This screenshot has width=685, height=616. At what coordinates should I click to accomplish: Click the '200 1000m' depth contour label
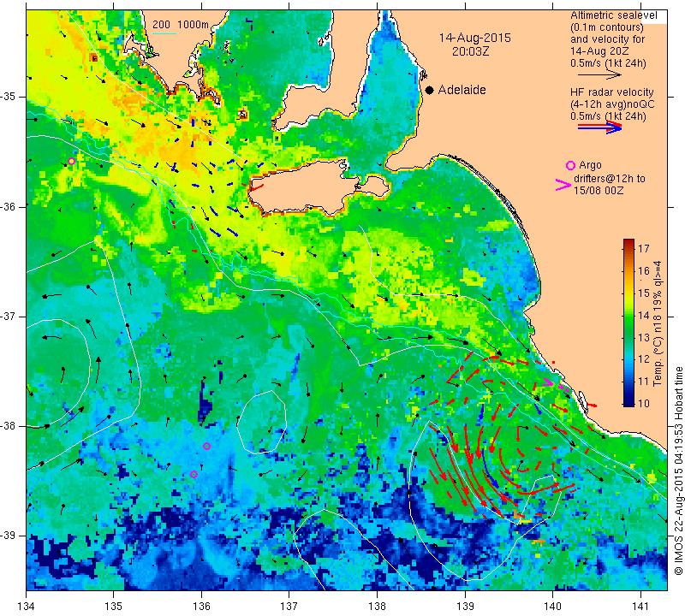[181, 25]
